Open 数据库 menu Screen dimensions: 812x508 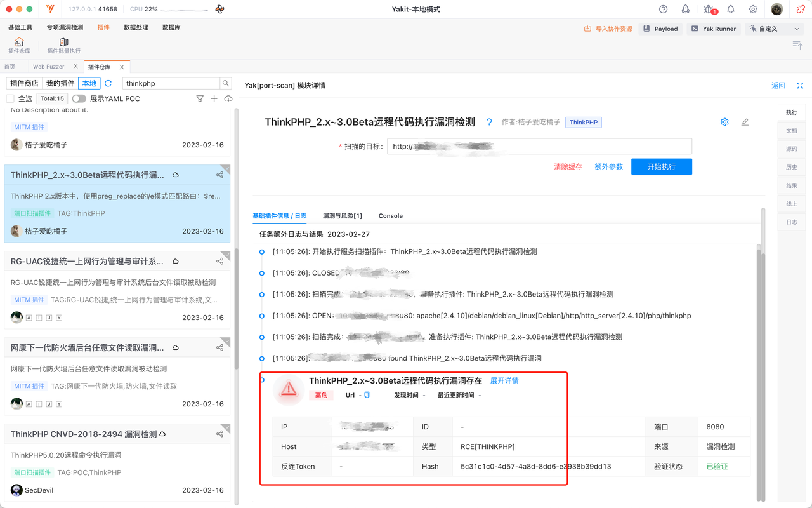pos(171,27)
